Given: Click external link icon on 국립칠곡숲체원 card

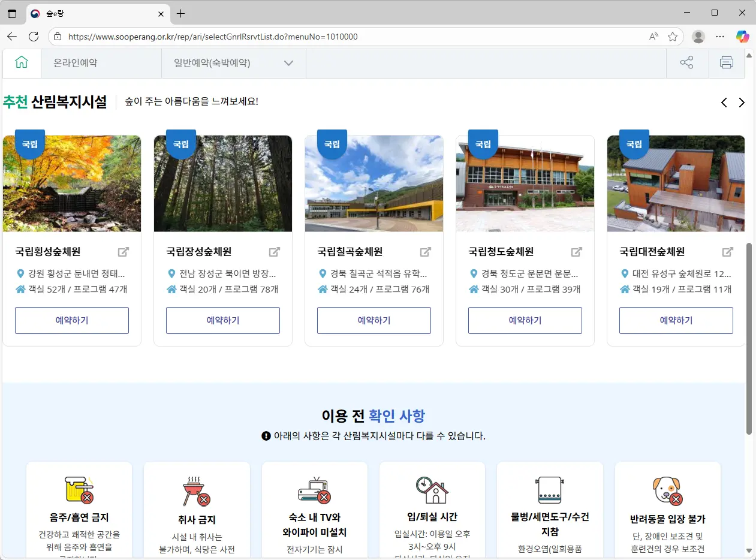Looking at the screenshot, I should pos(426,252).
